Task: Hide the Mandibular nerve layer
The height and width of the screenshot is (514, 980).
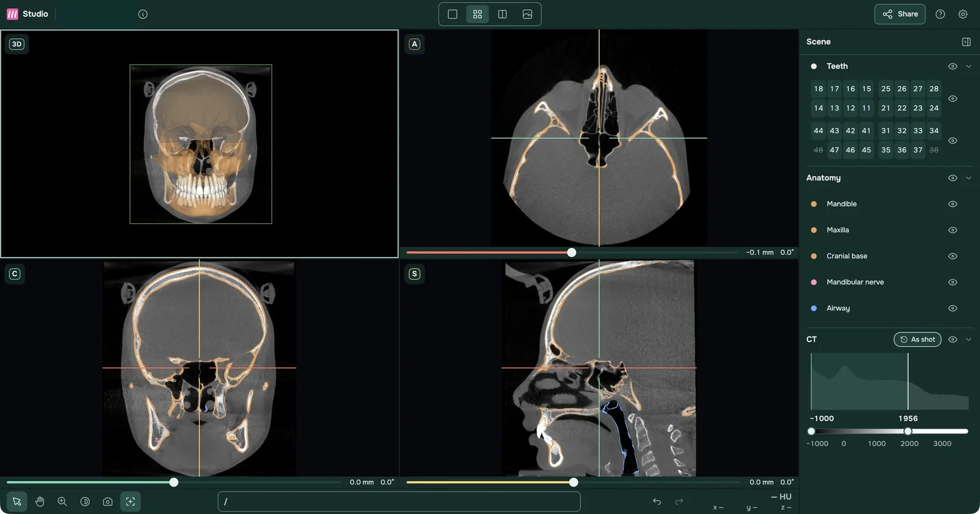Action: [953, 282]
